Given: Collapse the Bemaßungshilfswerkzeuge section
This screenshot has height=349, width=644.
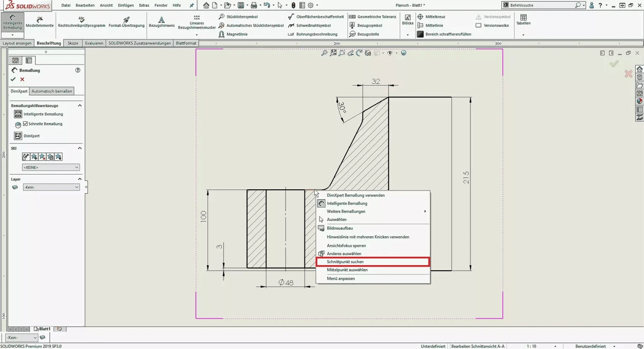Looking at the screenshot, I should 79,105.
